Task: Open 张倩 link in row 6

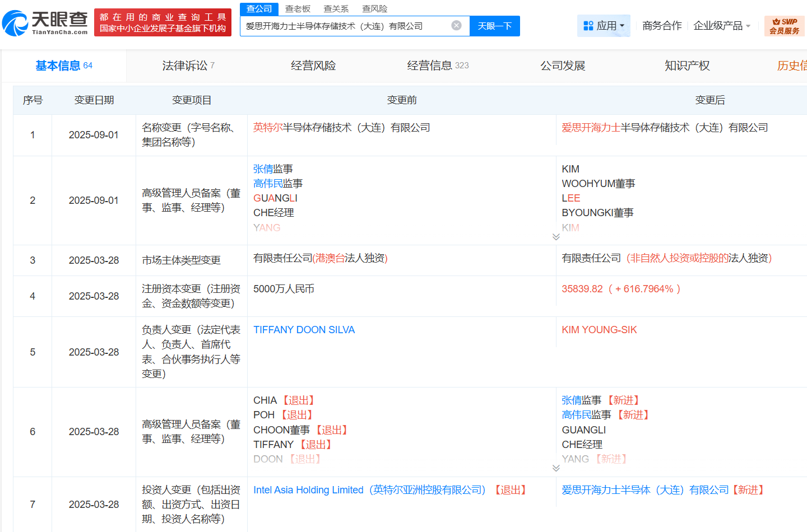Action: point(572,400)
